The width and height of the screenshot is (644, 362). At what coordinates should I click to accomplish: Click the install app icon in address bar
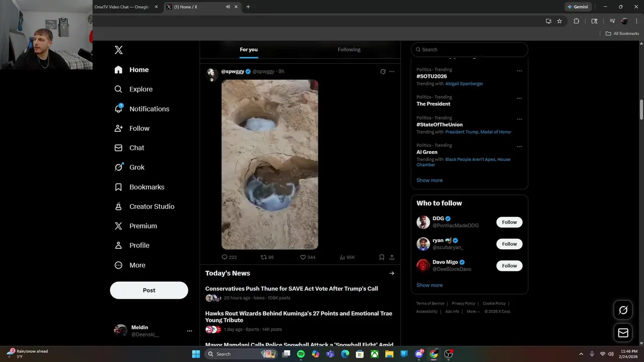point(548,21)
